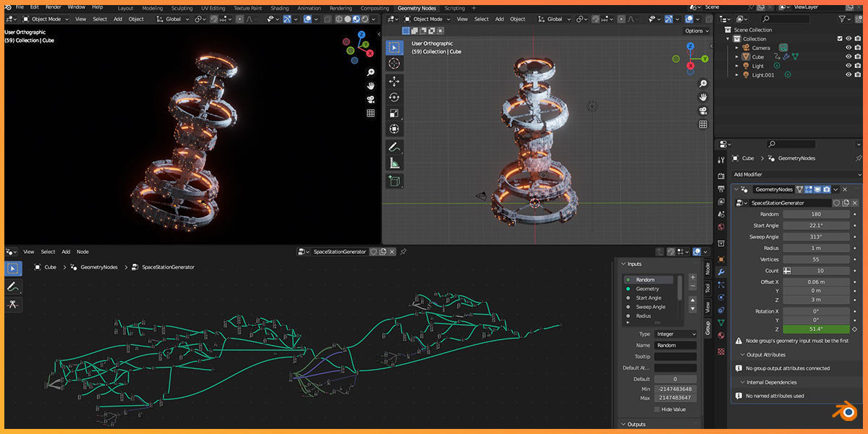The width and height of the screenshot is (868, 434).
Task: Click the filter icon in the Outliner
Action: click(x=843, y=19)
